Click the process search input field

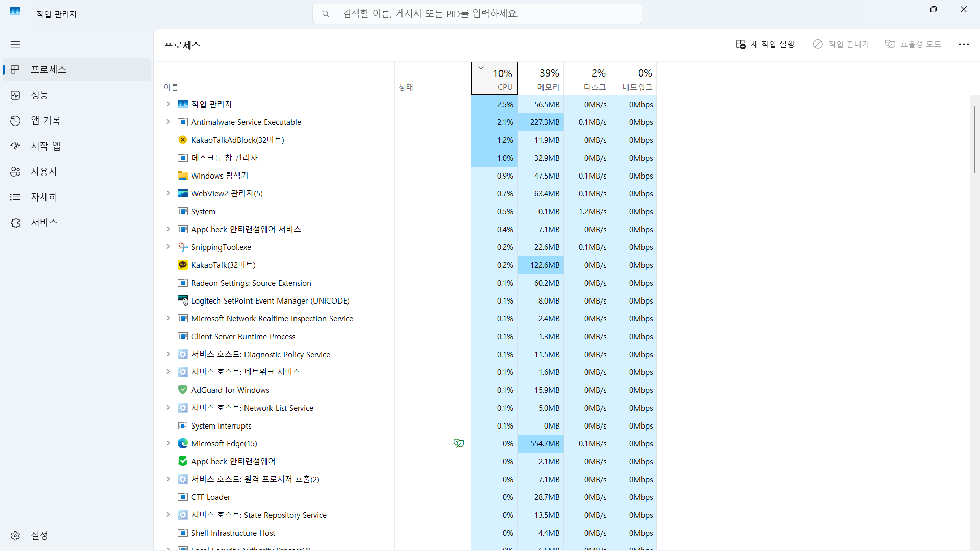coord(477,14)
